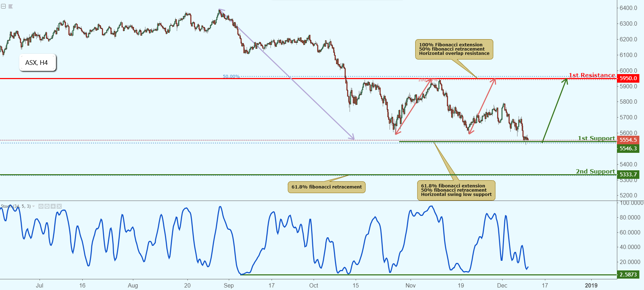
Task: Click the green 5546.3 support price label
Action: pos(628,149)
